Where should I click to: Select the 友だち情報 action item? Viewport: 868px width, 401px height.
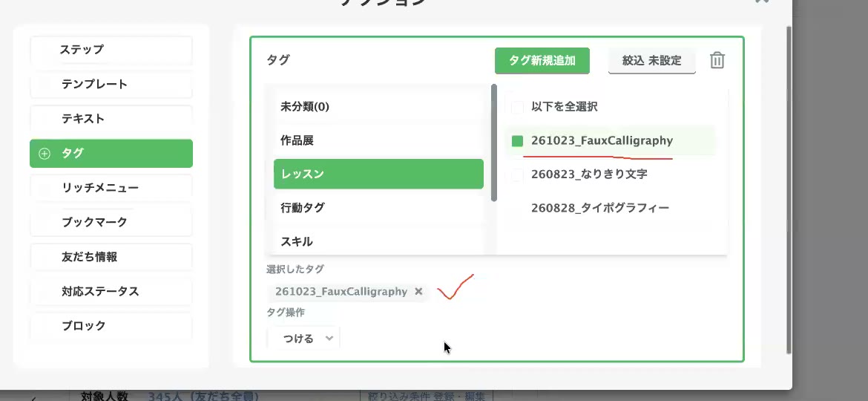click(x=111, y=258)
